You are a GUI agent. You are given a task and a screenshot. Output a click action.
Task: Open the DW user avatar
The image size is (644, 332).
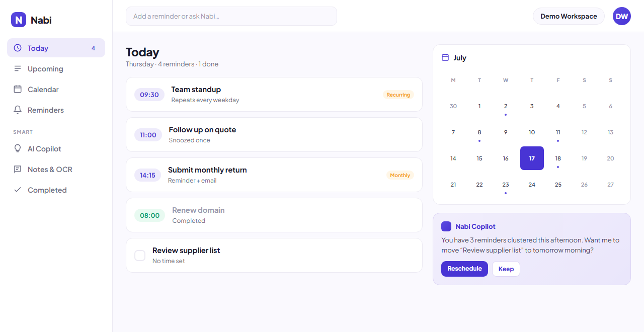tap(622, 16)
